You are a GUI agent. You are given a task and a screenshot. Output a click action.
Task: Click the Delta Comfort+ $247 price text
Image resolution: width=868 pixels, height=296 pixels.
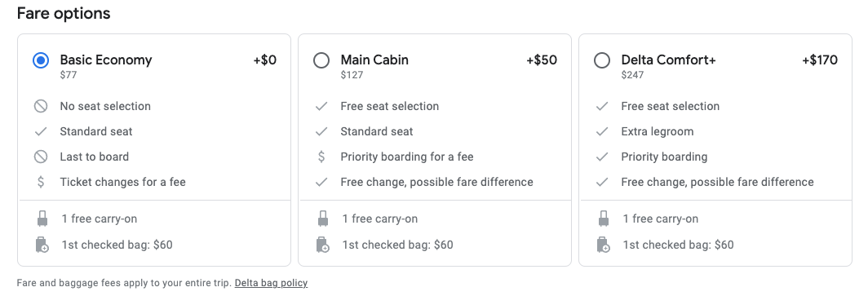tap(633, 75)
